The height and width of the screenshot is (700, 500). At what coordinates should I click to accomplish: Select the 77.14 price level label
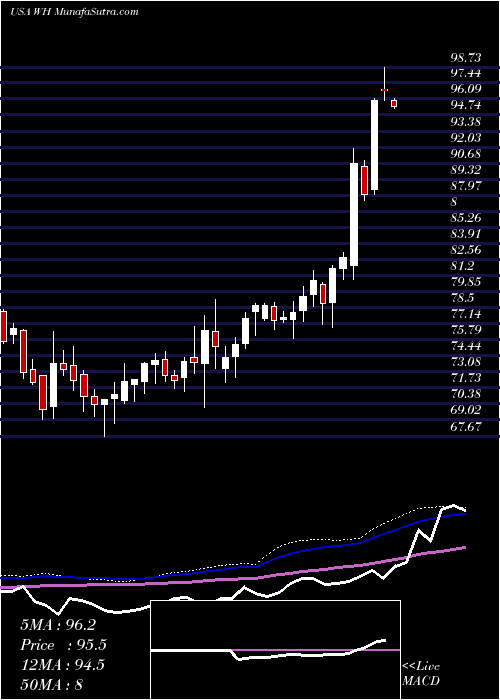pyautogui.click(x=465, y=314)
